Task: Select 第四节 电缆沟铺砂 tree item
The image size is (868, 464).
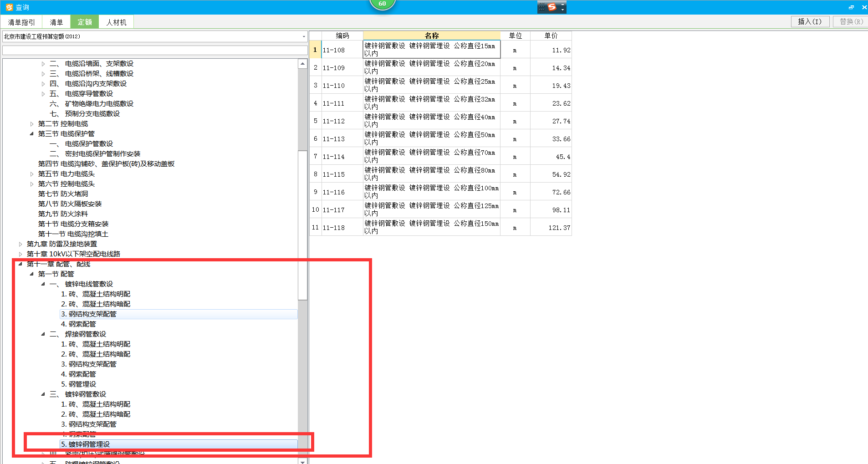Action: [x=106, y=164]
